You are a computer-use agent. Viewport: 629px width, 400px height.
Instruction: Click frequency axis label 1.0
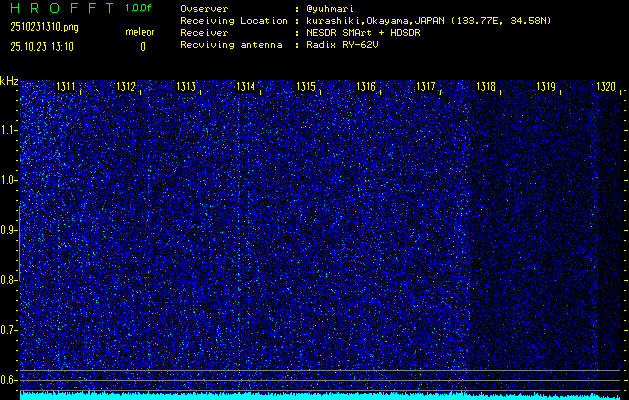coord(7,181)
